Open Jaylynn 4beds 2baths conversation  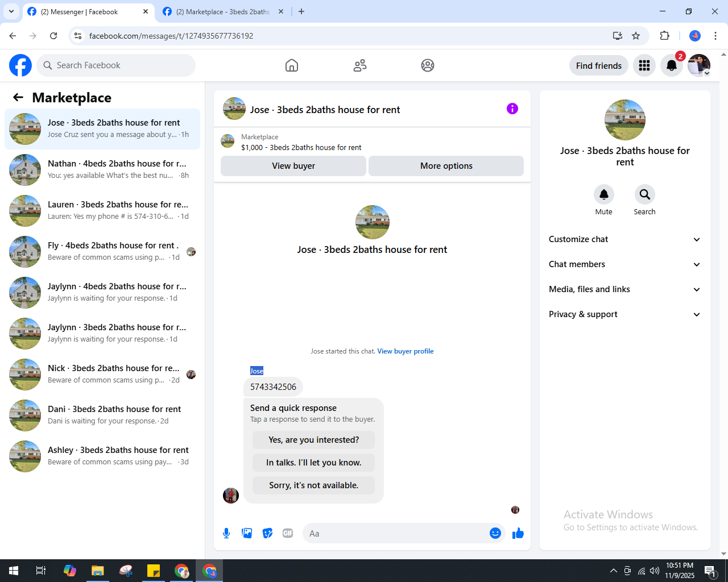[102, 292]
